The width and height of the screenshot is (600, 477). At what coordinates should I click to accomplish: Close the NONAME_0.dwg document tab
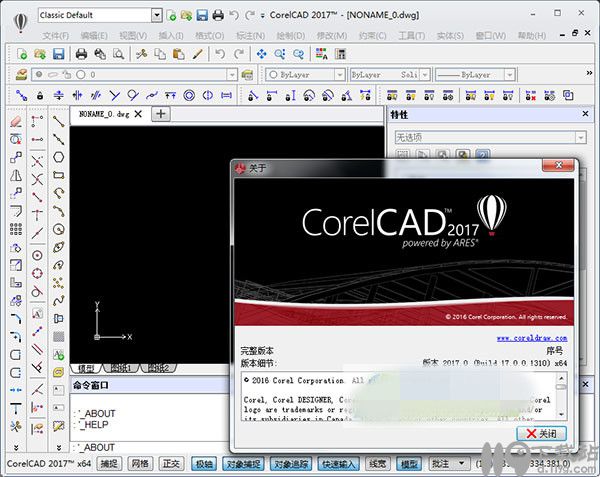click(x=138, y=114)
